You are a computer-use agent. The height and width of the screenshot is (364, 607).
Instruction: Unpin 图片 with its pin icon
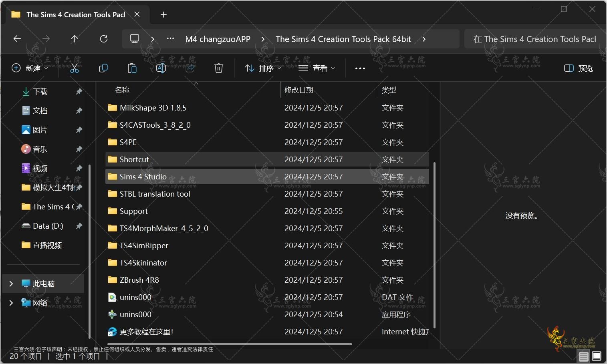79,130
